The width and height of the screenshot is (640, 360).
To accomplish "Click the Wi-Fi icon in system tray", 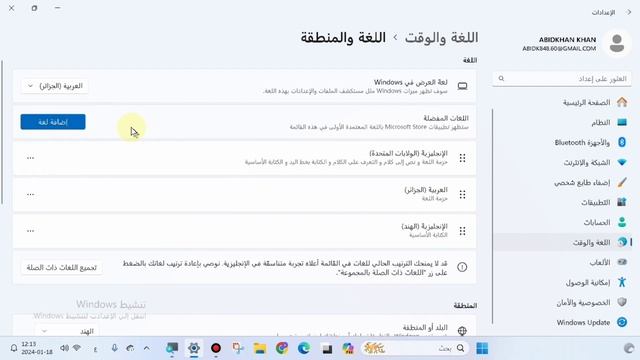I will (77, 348).
